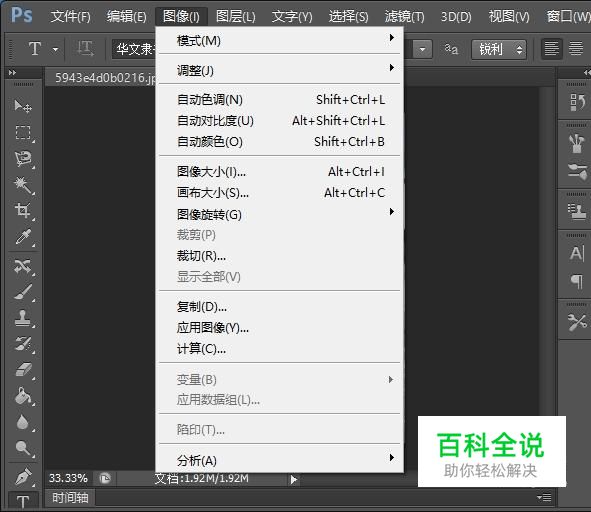Choose 图像大小(I)... from menu

pos(279,172)
